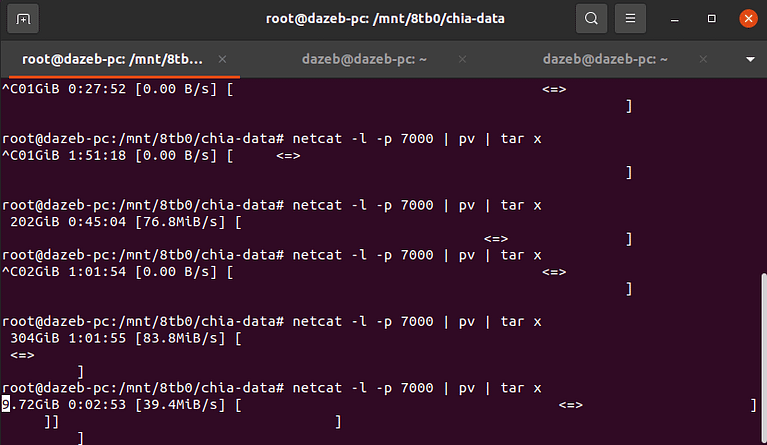Open the terminal search magnifier icon
The image size is (767, 445).
[591, 19]
